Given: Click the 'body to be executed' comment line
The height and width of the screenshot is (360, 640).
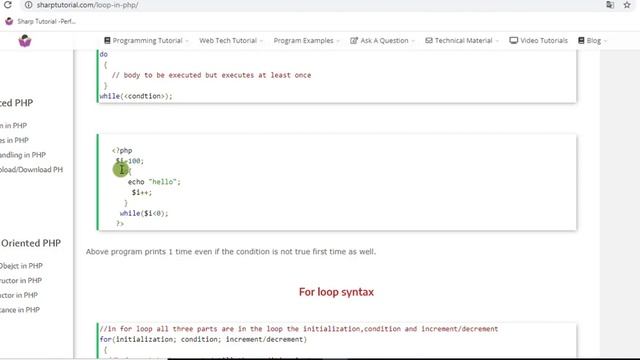Looking at the screenshot, I should tap(211, 75).
